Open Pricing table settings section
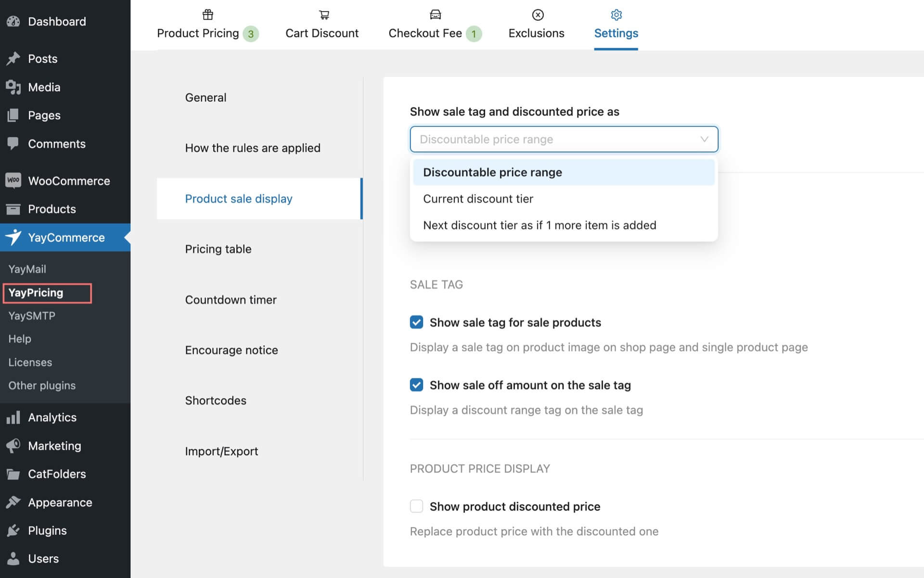 [218, 249]
